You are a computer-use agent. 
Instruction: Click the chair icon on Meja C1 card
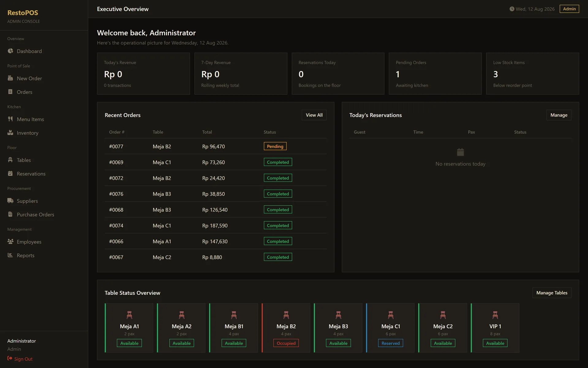pos(391,315)
